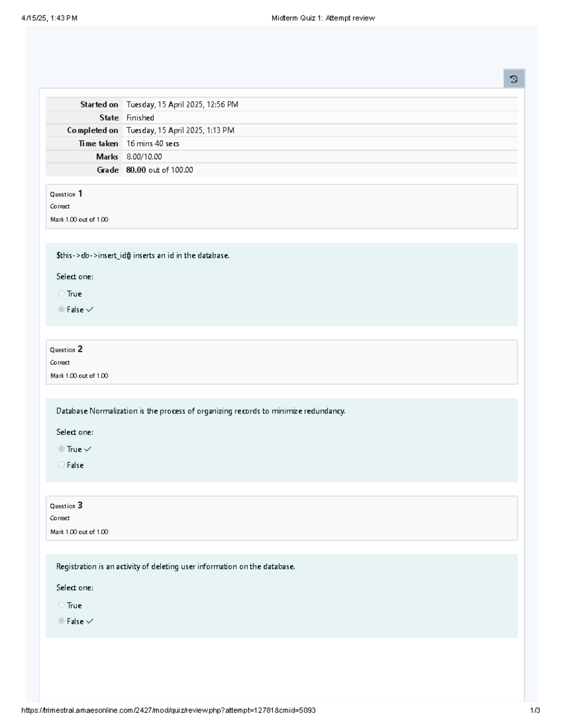Click the Question 3 heading
This screenshot has height=728, width=563.
[x=66, y=505]
